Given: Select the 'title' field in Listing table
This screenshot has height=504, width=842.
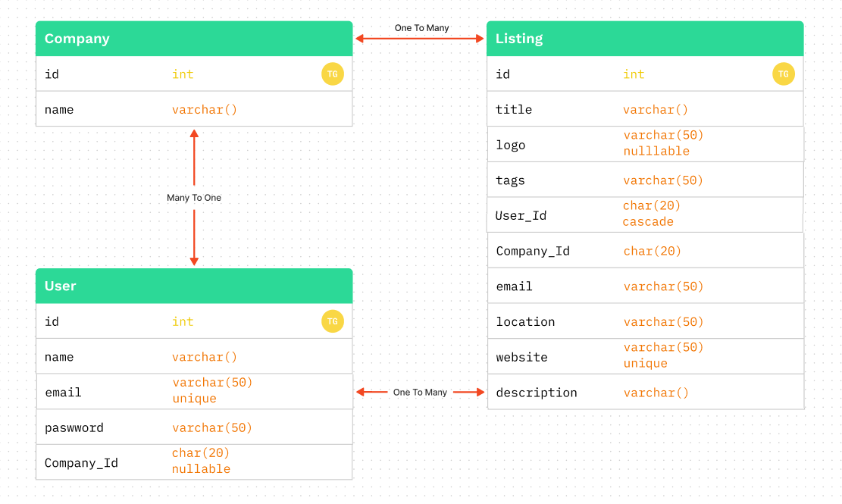Looking at the screenshot, I should tap(645, 109).
